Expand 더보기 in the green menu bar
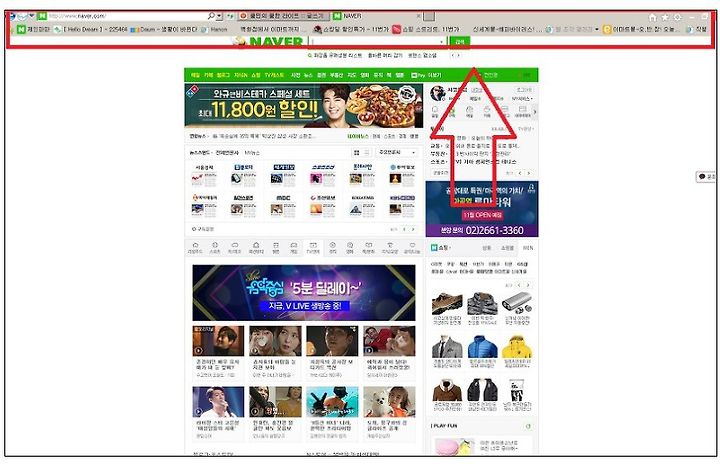The image size is (720, 468). point(434,75)
